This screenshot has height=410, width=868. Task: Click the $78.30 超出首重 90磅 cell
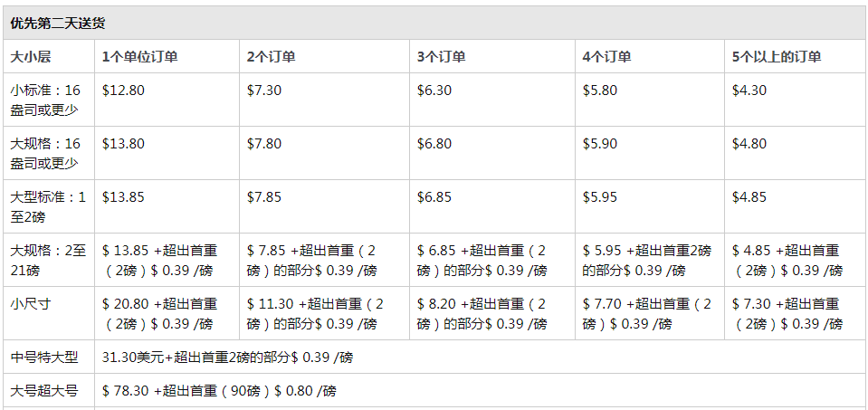[x=219, y=391]
